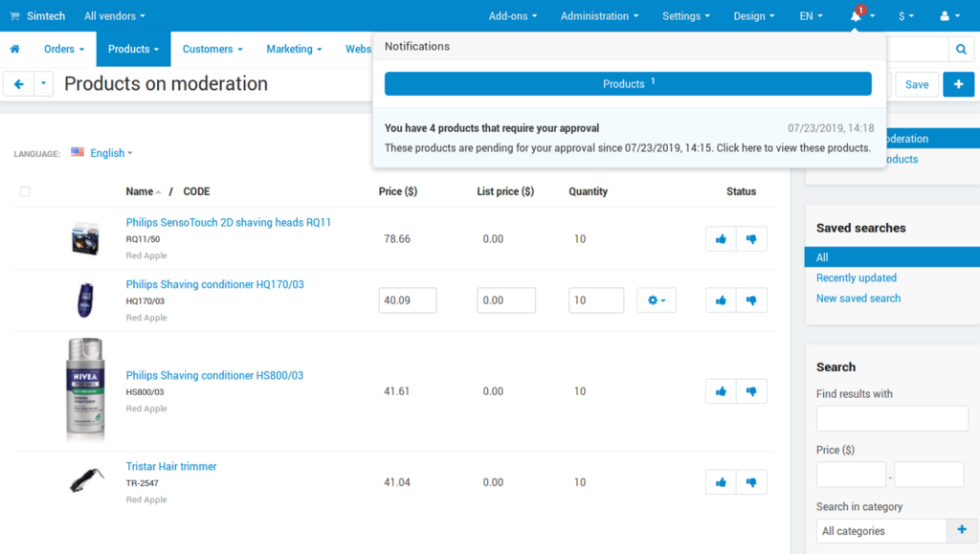Open the Settings dropdown menu
The height and width of the screenshot is (554, 980).
[685, 16]
